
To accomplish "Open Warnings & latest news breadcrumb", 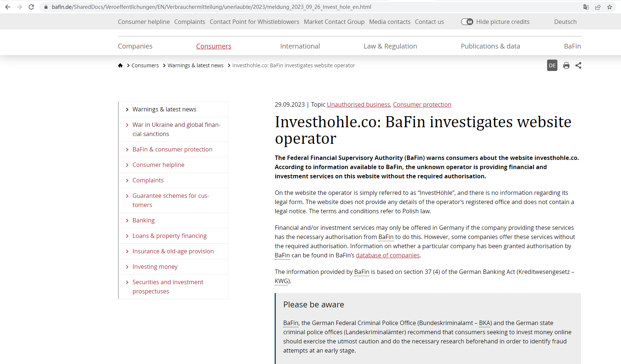I will coord(196,65).
